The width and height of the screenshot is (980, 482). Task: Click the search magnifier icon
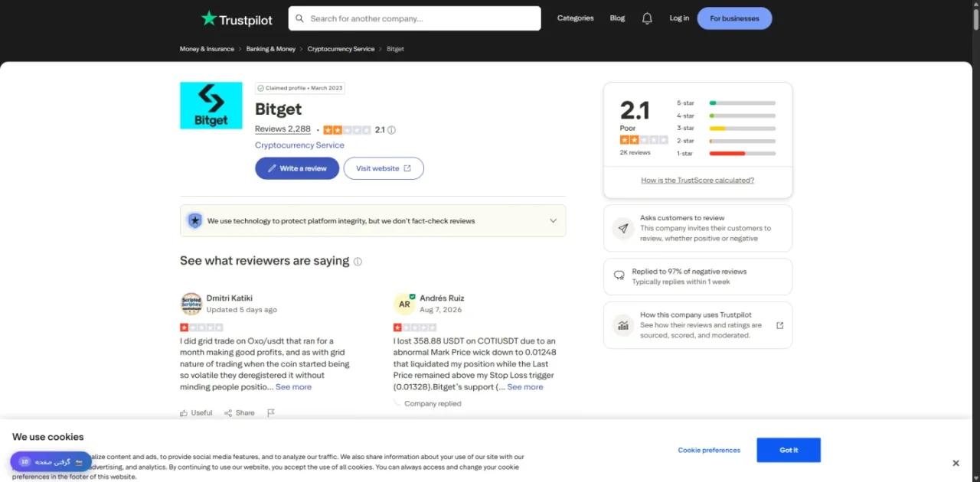299,18
